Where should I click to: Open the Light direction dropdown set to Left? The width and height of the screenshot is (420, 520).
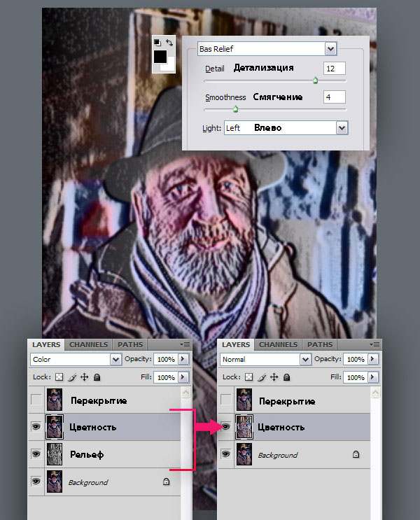342,127
